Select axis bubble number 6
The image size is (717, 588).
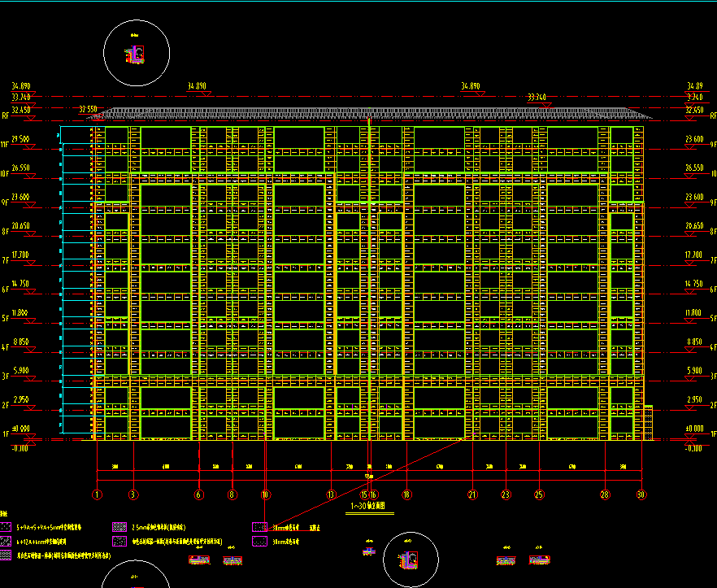pyautogui.click(x=199, y=494)
